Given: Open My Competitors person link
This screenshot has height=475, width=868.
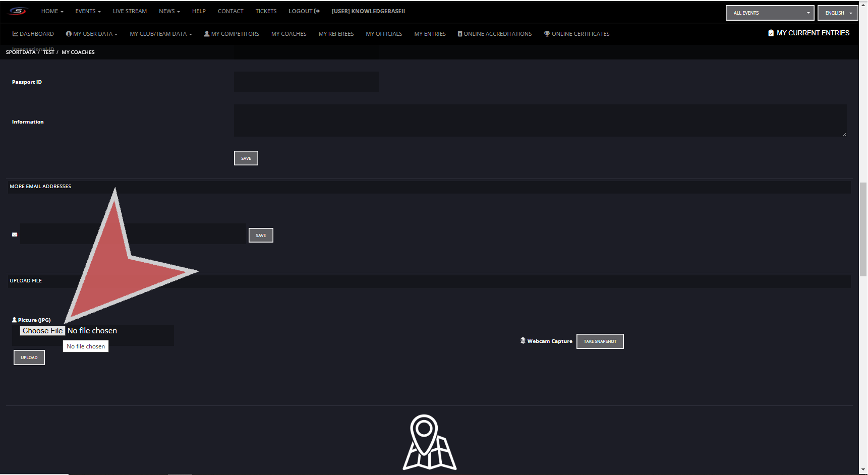Looking at the screenshot, I should tap(232, 34).
